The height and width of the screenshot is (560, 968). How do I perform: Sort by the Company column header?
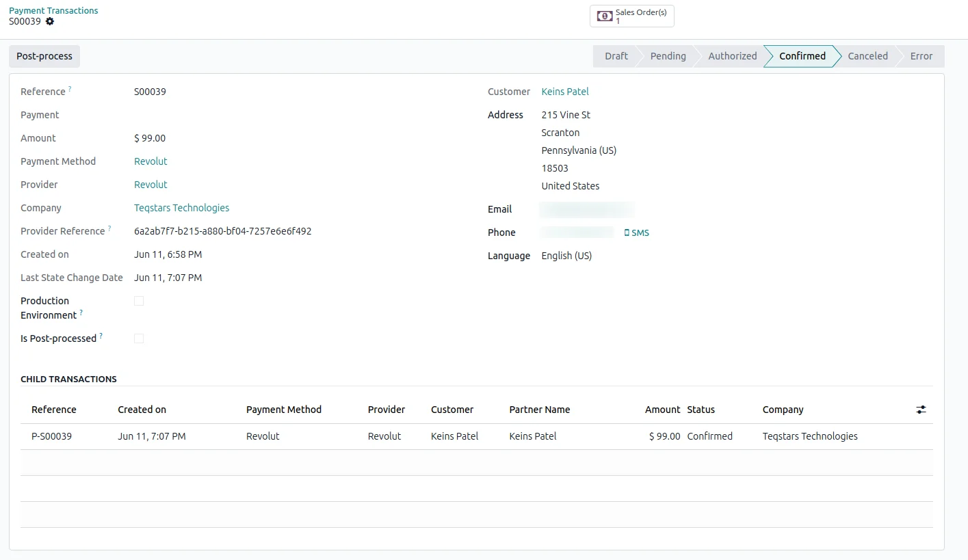pyautogui.click(x=783, y=410)
